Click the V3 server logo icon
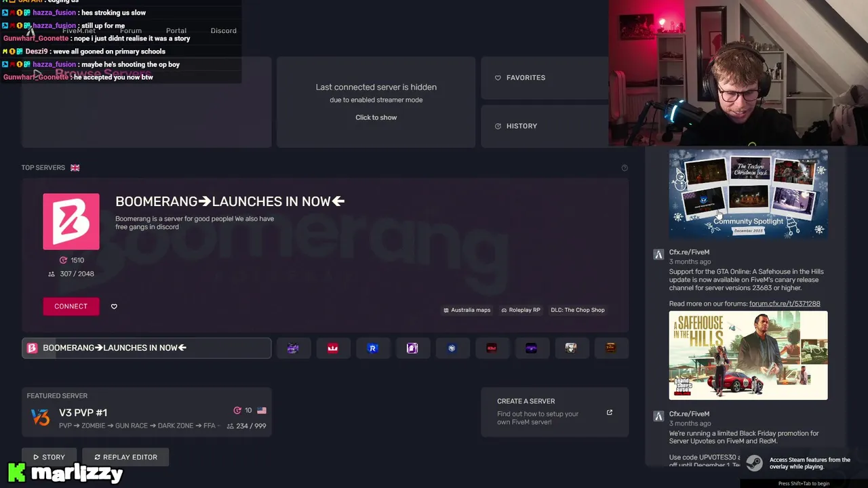This screenshot has height=488, width=868. [41, 418]
